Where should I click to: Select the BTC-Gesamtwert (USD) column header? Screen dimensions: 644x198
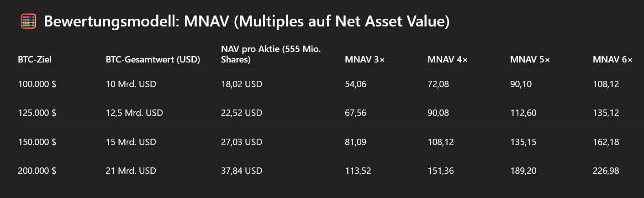point(153,59)
